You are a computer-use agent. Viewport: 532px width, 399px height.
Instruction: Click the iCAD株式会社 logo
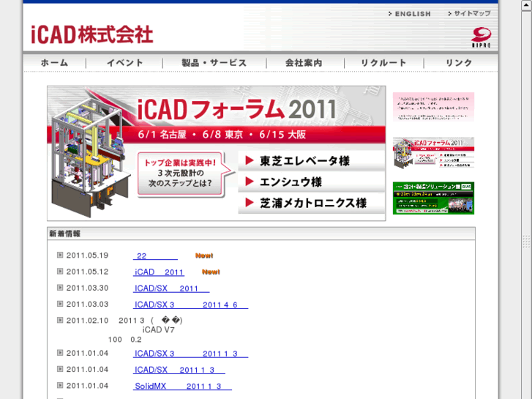click(92, 34)
